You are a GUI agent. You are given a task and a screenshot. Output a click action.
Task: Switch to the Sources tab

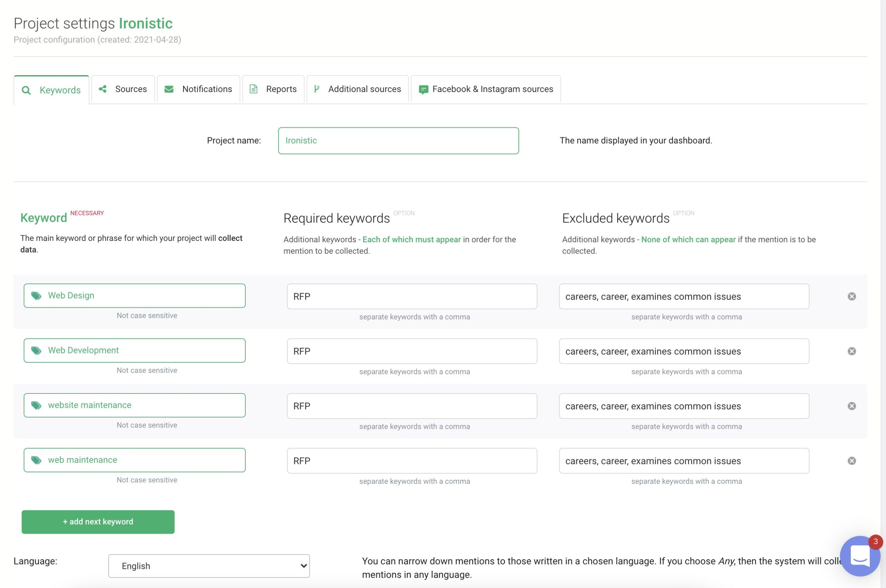(x=123, y=89)
